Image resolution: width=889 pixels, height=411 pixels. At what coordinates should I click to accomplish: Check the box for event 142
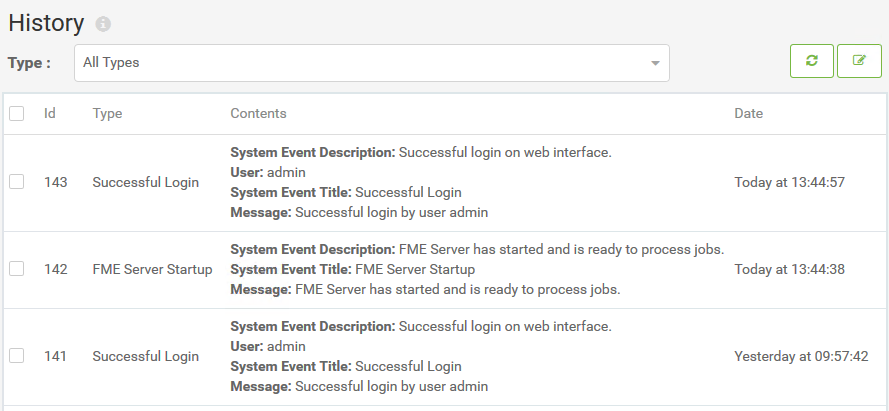point(16,269)
